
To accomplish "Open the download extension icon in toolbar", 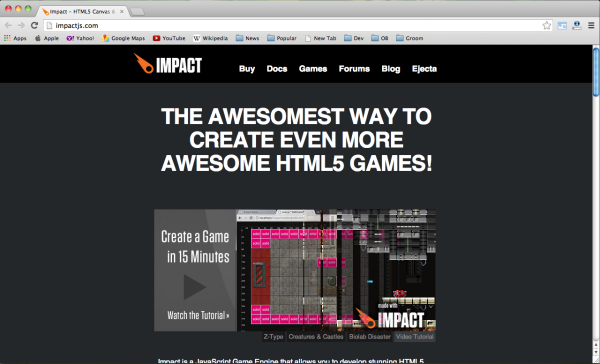I will tap(577, 25).
